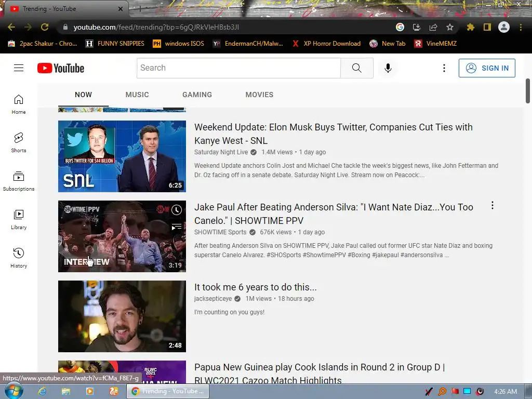The image size is (532, 399).
Task: Click SNL Weekend Update thumbnail
Action: [x=122, y=156]
